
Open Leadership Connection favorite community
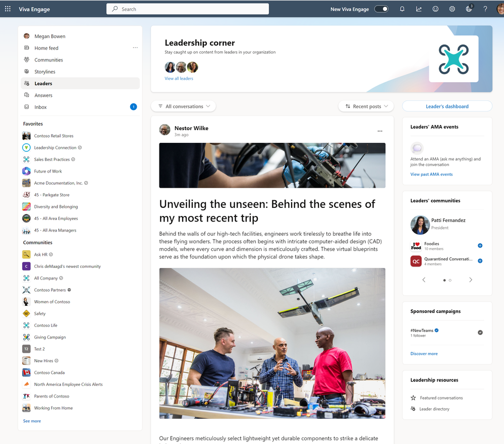[x=55, y=147]
